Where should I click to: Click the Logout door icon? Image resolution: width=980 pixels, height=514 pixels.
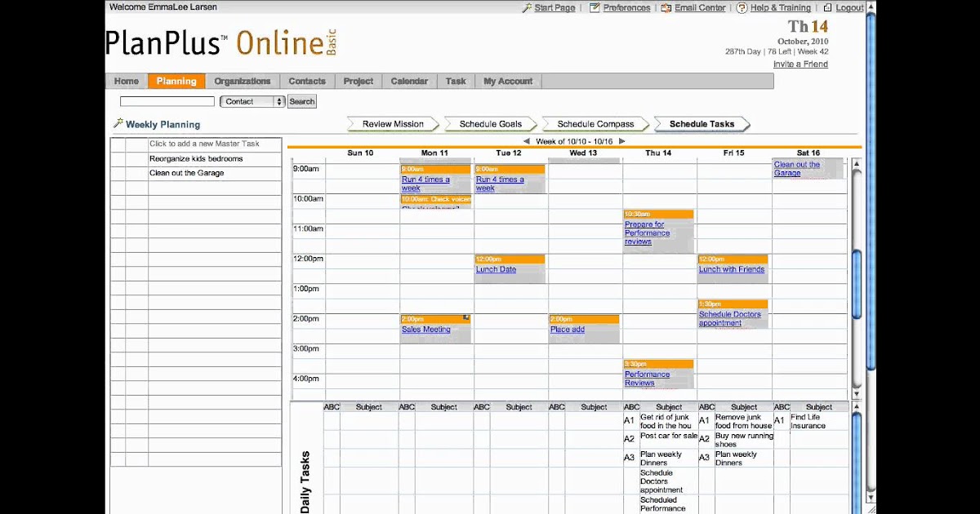click(x=827, y=7)
